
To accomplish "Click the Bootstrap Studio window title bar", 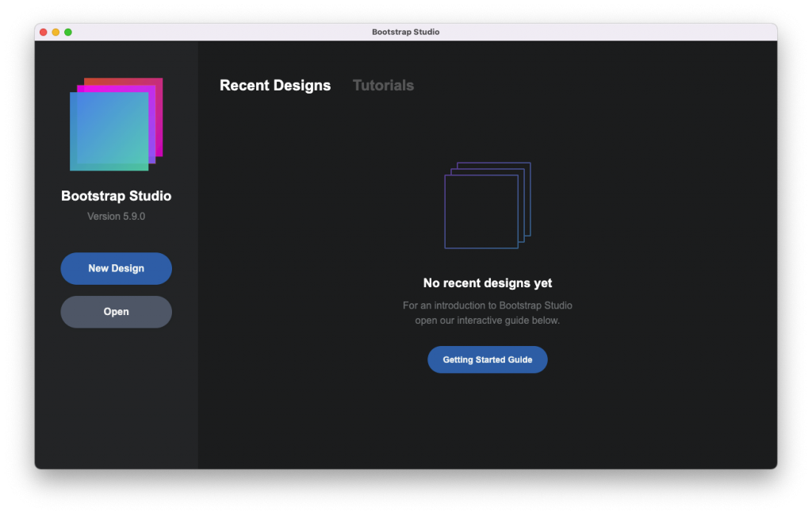I will [x=405, y=32].
